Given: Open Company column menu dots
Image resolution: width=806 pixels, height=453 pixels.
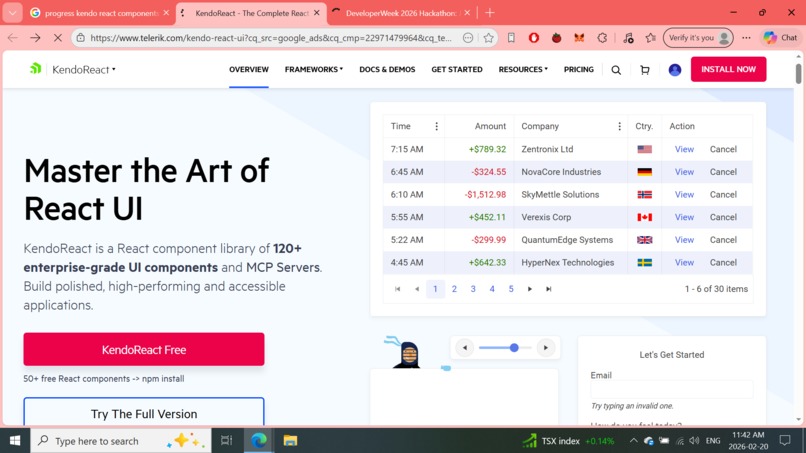Looking at the screenshot, I should [619, 126].
